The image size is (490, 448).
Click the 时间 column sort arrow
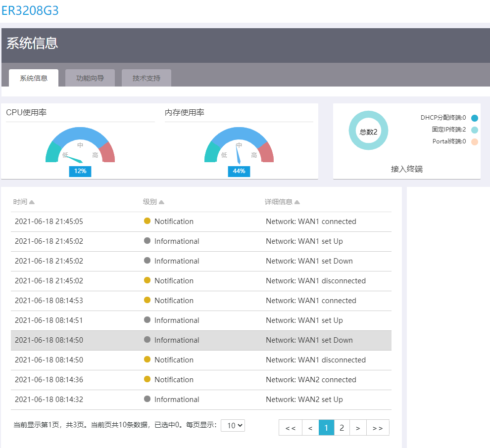(x=32, y=202)
